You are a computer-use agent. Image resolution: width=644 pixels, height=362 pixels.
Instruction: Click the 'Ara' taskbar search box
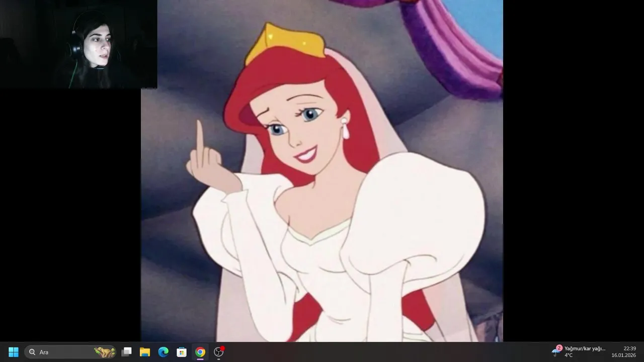71,352
